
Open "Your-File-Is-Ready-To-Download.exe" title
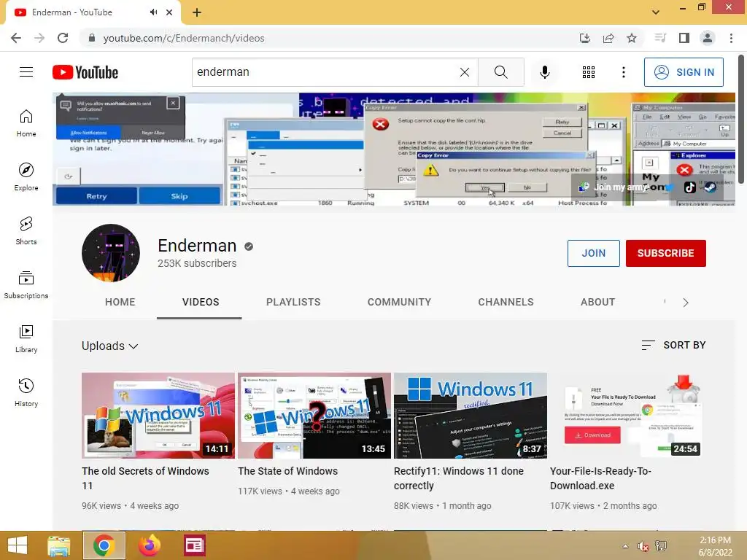click(601, 478)
